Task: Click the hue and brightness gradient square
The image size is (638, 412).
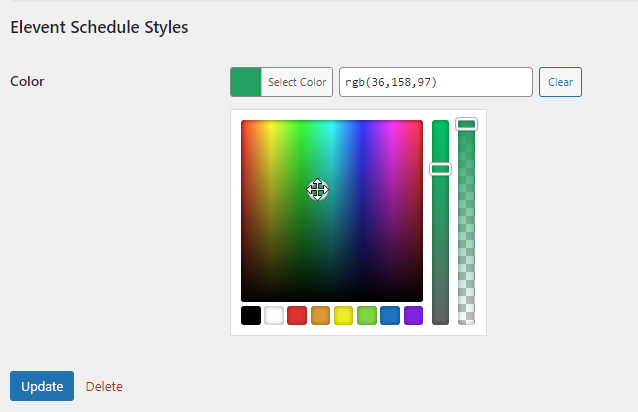Action: tap(332, 211)
